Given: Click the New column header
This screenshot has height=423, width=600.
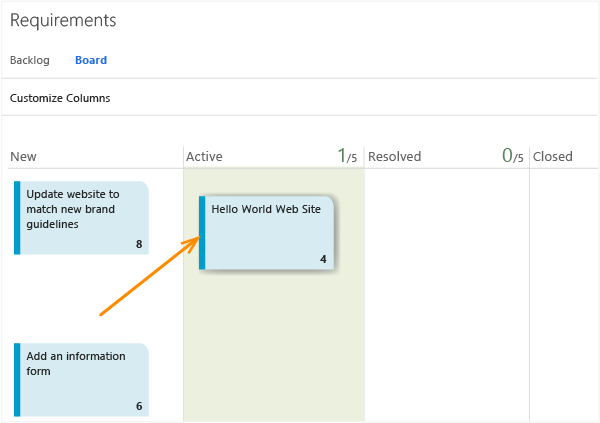Looking at the screenshot, I should pyautogui.click(x=23, y=157).
